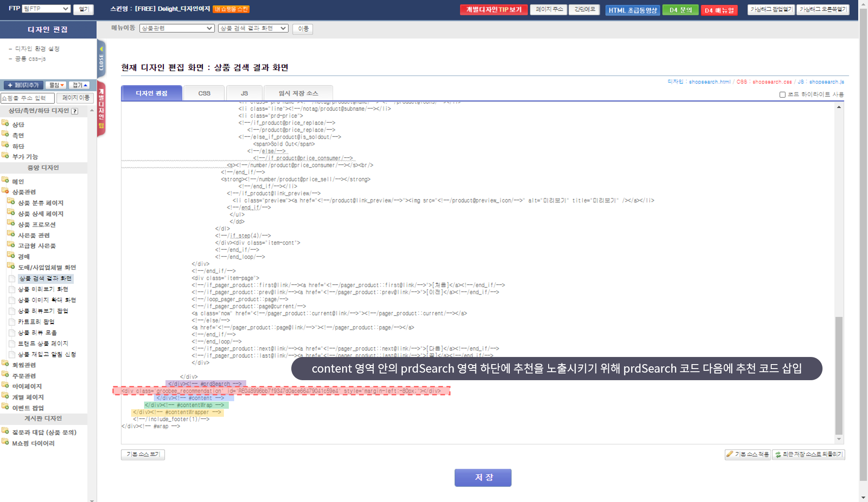Collapse all tree items with 접기
Screen dimensions: 868x502
tap(80, 85)
